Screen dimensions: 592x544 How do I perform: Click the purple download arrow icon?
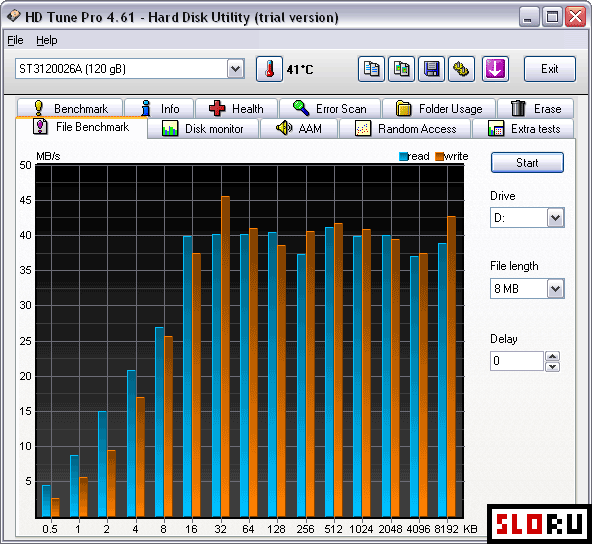495,69
